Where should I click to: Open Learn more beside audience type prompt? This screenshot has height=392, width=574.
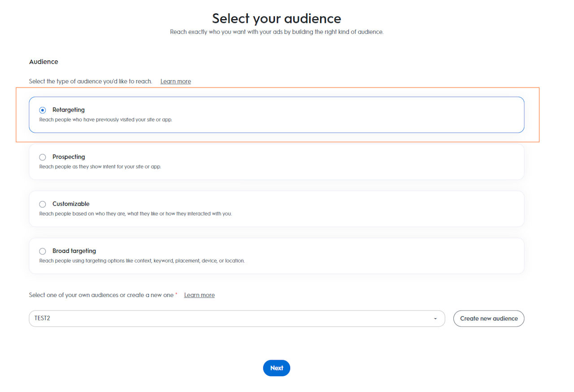coord(176,82)
